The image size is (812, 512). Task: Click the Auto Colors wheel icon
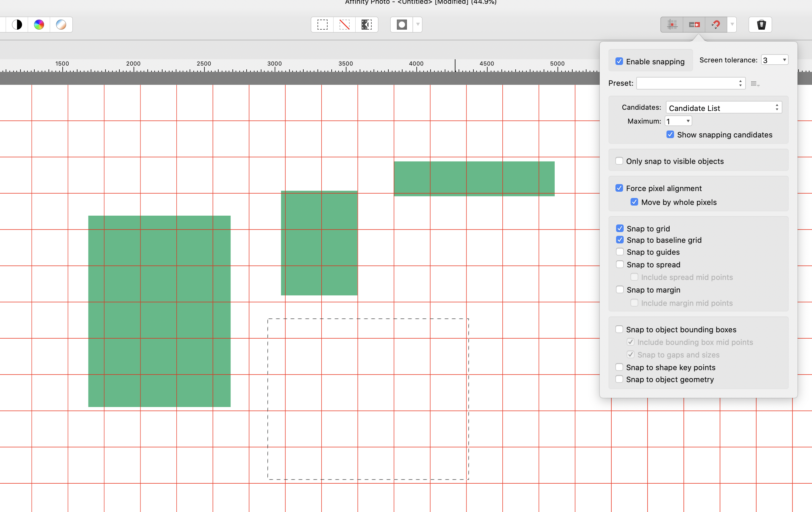point(39,25)
